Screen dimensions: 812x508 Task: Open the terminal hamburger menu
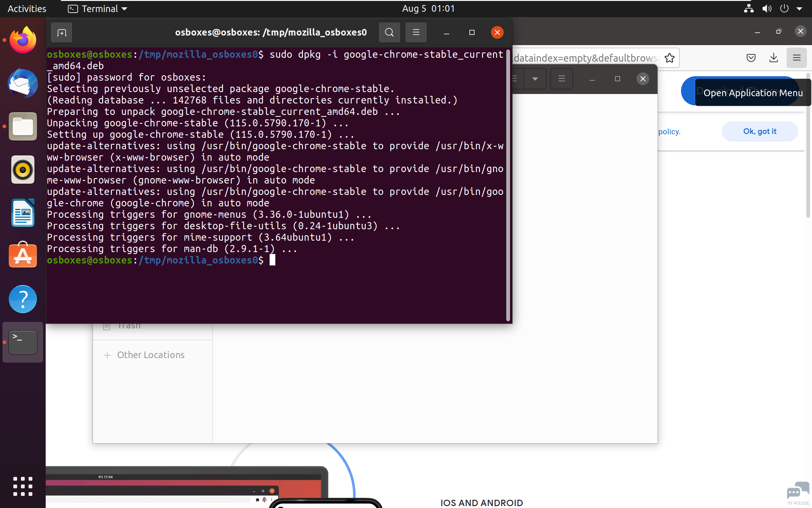click(x=416, y=33)
